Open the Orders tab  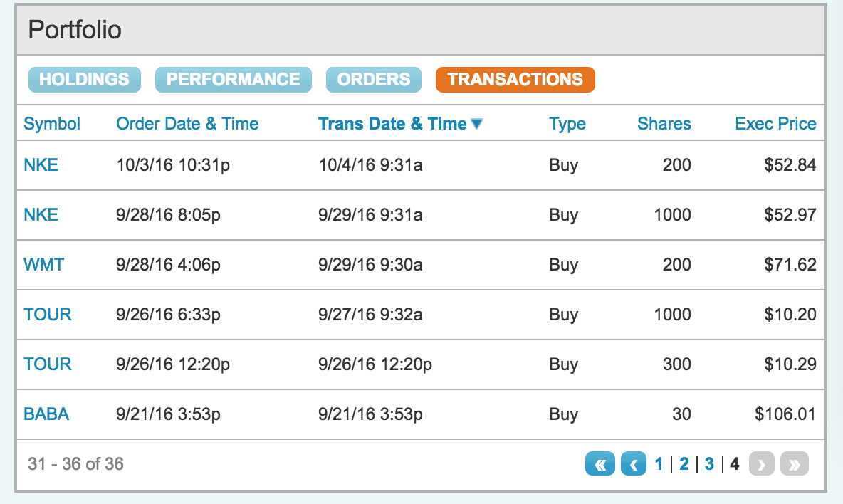[x=374, y=80]
